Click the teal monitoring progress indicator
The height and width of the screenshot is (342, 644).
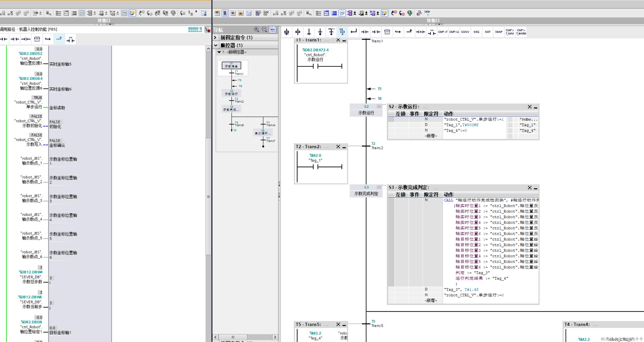click(195, 30)
